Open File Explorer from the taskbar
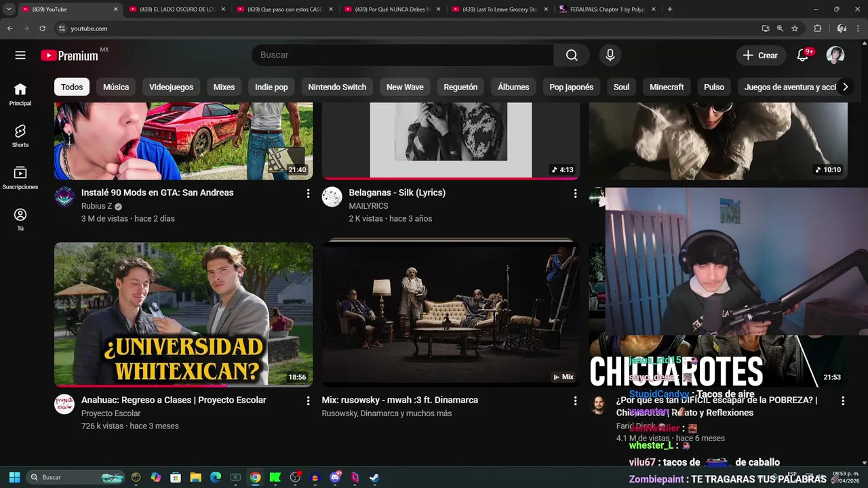This screenshot has width=868, height=488. (x=195, y=477)
